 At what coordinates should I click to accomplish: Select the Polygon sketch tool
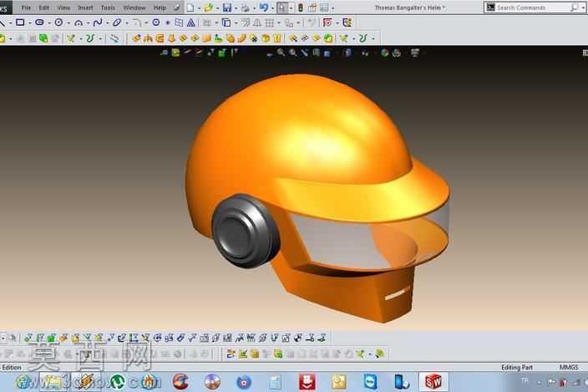click(x=156, y=23)
